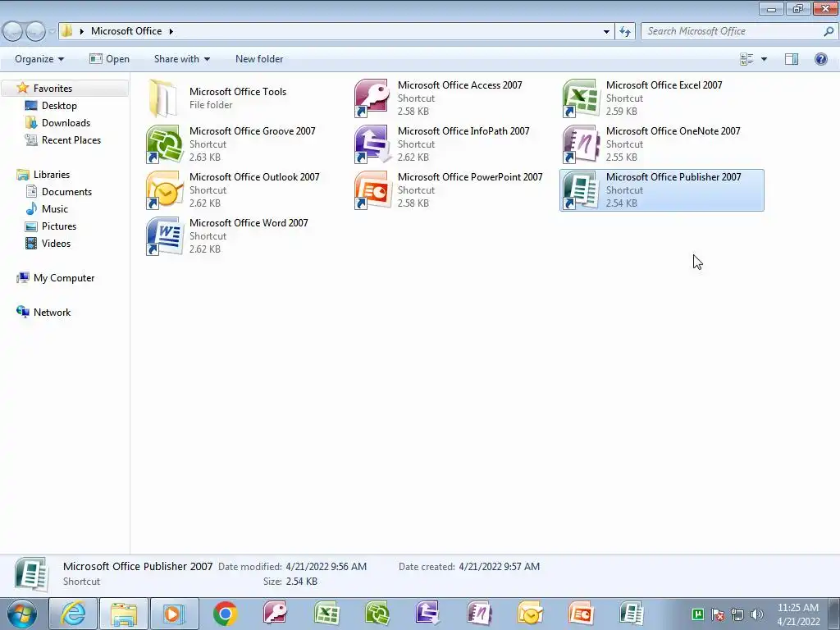This screenshot has width=840, height=630.
Task: Click the Back navigation button
Action: click(x=13, y=32)
